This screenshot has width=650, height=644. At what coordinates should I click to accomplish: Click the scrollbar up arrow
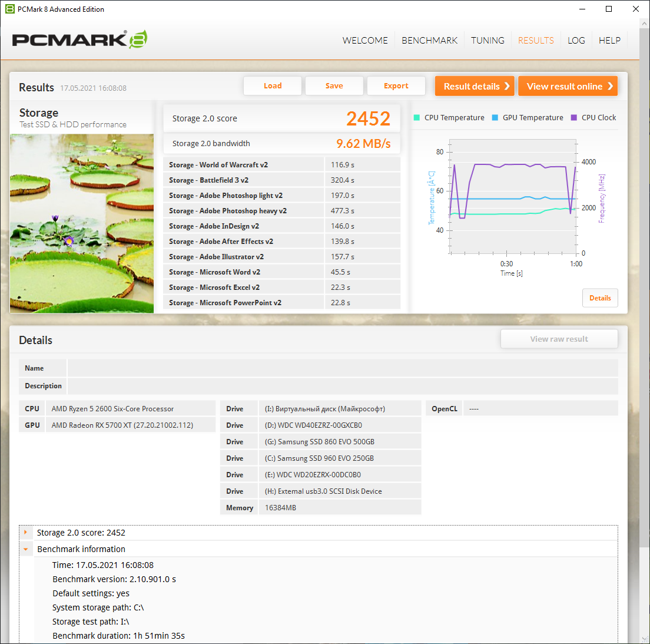pyautogui.click(x=644, y=24)
